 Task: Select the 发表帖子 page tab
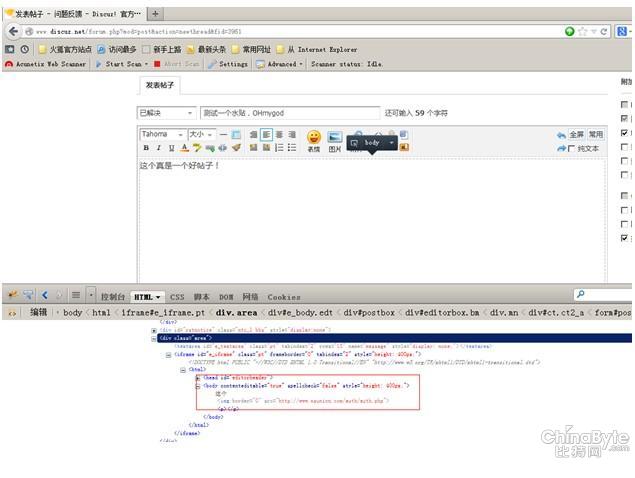coord(160,85)
